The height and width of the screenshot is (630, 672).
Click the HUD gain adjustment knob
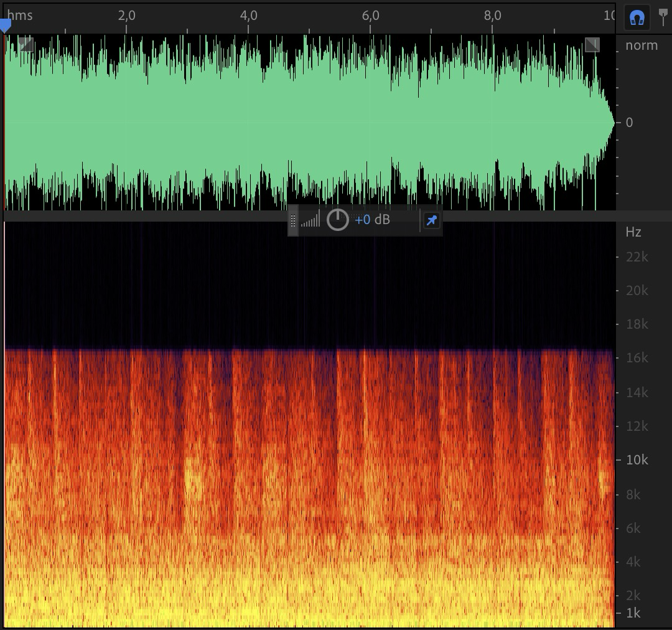coord(337,220)
